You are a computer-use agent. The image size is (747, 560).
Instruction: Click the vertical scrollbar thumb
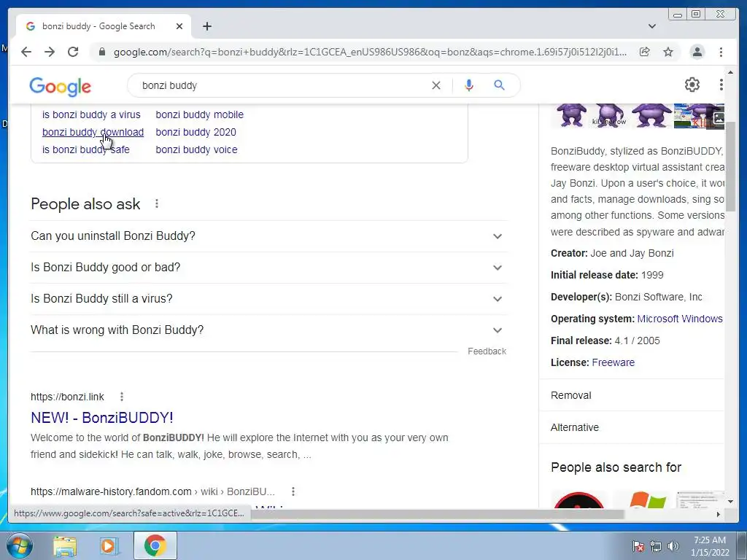(x=730, y=166)
